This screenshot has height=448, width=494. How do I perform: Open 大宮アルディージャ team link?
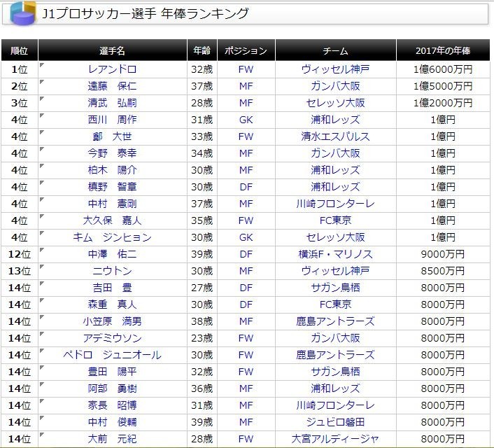(336, 438)
